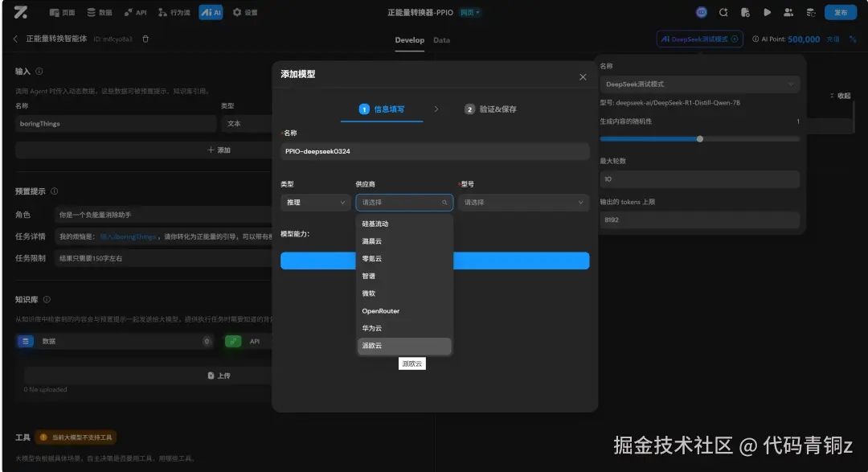Choose 华为云 from supplier list

point(404,328)
